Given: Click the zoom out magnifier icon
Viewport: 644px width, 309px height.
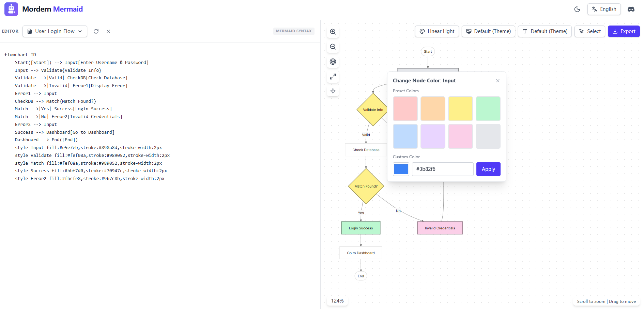Looking at the screenshot, I should tap(333, 47).
